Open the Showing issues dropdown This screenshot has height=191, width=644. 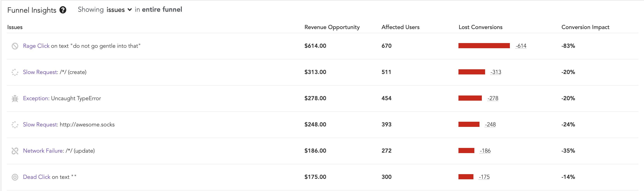[115, 10]
